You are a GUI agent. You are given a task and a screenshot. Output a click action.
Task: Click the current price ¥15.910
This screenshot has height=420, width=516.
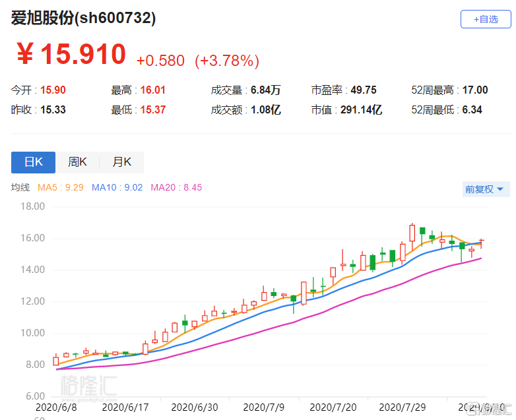click(x=71, y=54)
